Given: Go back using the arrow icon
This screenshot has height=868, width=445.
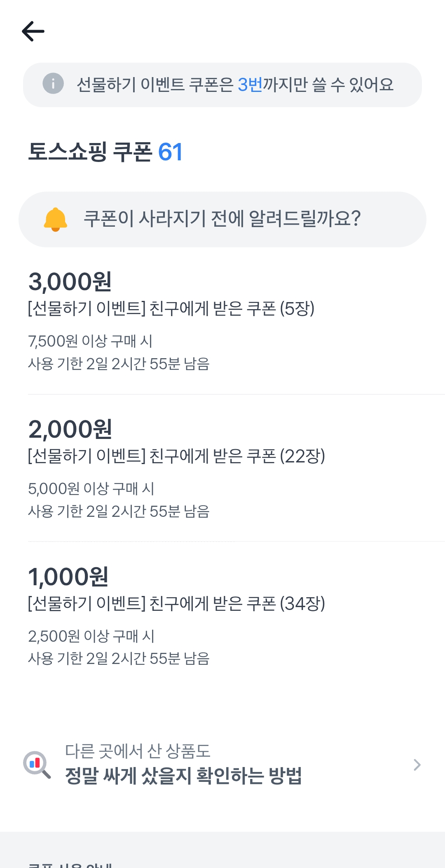Looking at the screenshot, I should (33, 31).
